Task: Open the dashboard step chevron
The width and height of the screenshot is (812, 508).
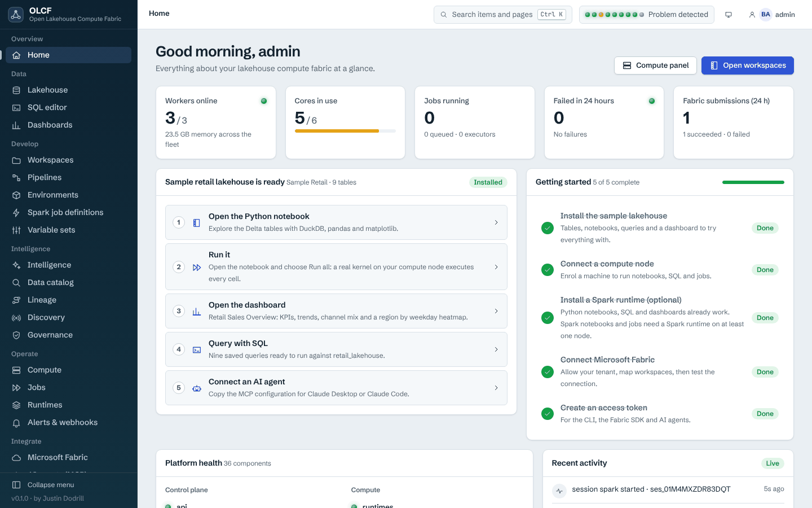Action: pyautogui.click(x=496, y=311)
